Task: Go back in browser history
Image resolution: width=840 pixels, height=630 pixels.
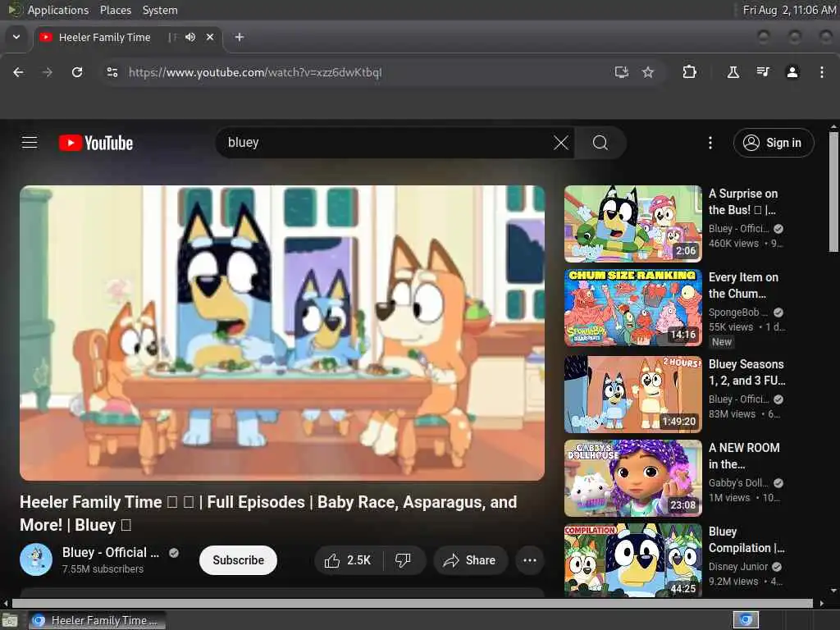Action: pos(18,72)
